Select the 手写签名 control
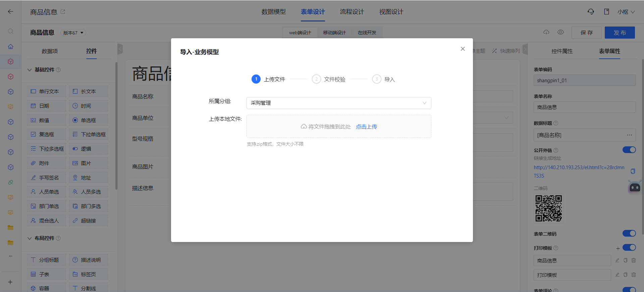The image size is (644, 292). 47,178
